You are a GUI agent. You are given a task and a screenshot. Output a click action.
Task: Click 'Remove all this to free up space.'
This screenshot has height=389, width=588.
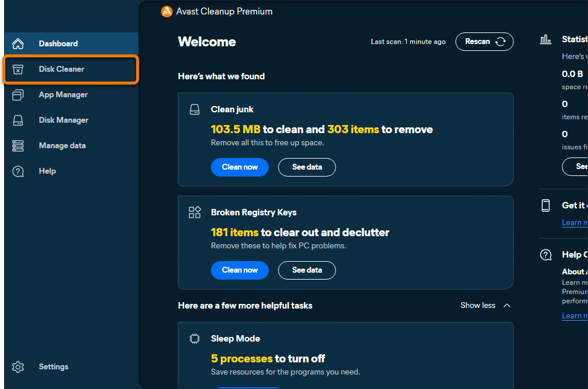[x=268, y=143]
